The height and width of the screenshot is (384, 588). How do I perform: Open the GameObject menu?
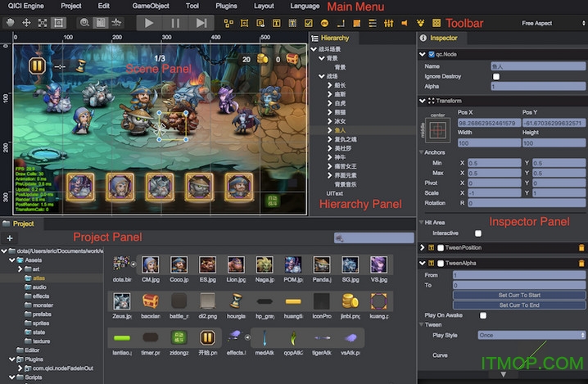[150, 6]
